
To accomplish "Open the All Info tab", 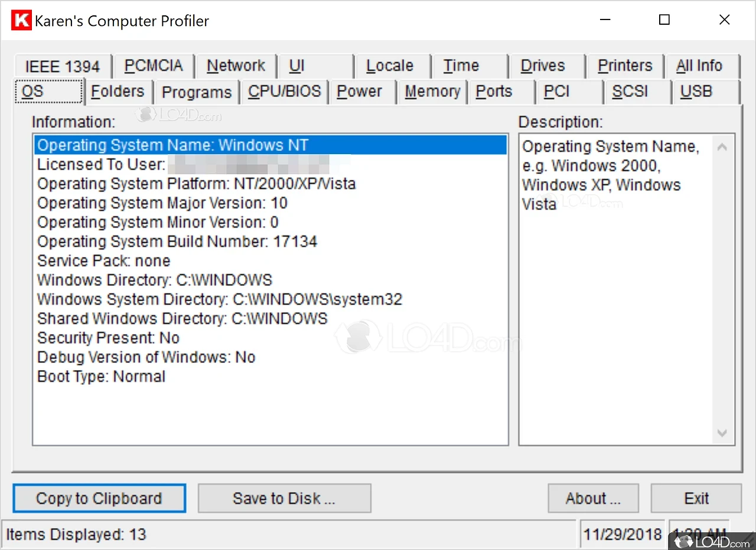I will tap(702, 66).
